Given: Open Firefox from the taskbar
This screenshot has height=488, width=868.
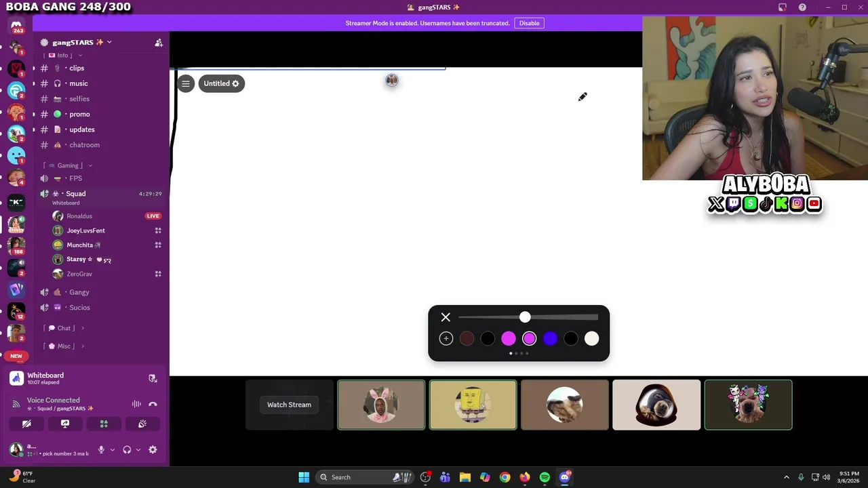Looking at the screenshot, I should tap(525, 477).
